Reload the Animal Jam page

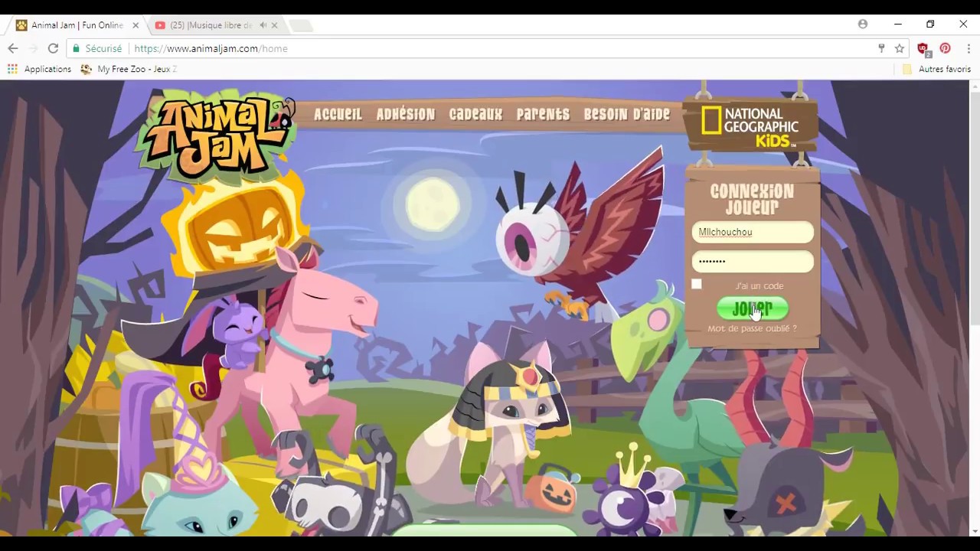pos(53,48)
